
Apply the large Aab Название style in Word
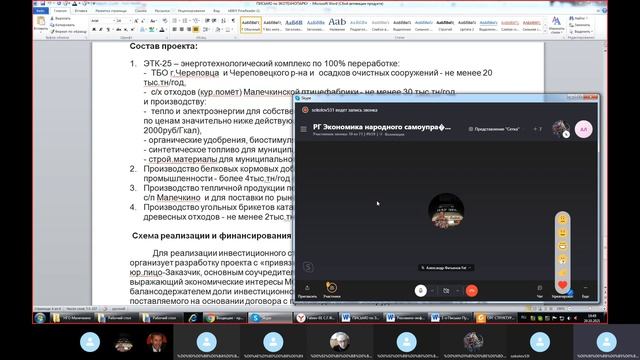point(337,24)
